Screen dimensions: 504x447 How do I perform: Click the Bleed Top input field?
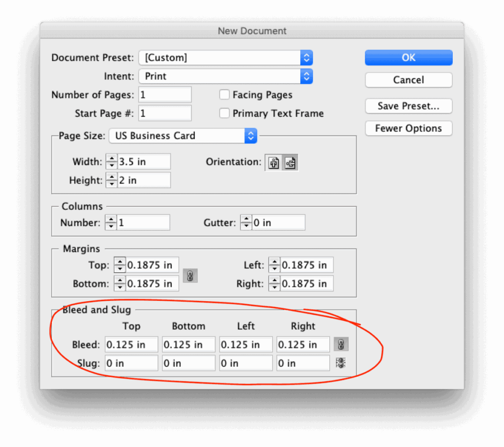click(x=131, y=345)
